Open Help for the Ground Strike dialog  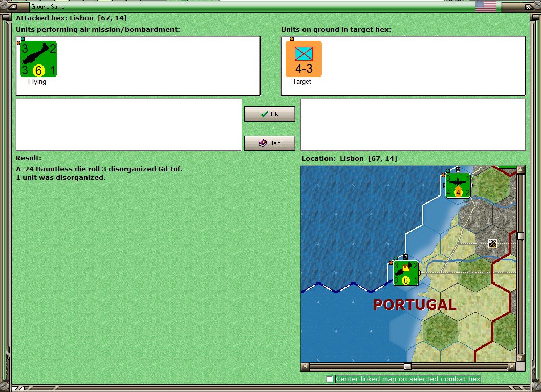point(270,143)
